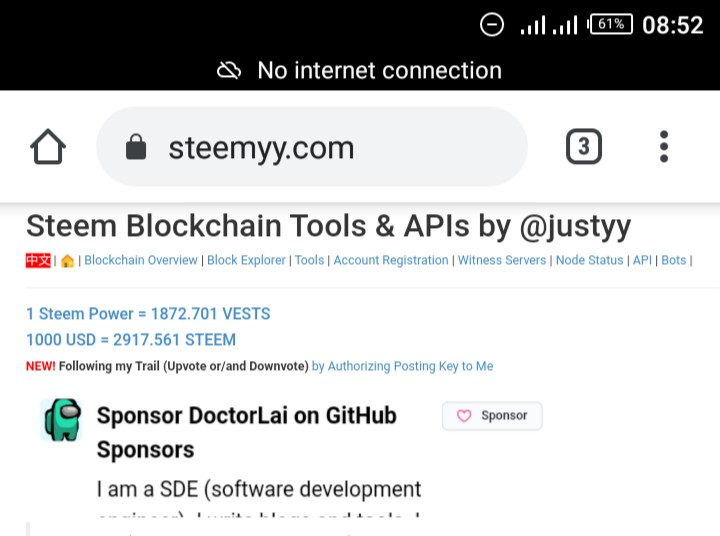Tap the battery indicator in the status bar
Image resolution: width=720 pixels, height=536 pixels.
pos(611,24)
